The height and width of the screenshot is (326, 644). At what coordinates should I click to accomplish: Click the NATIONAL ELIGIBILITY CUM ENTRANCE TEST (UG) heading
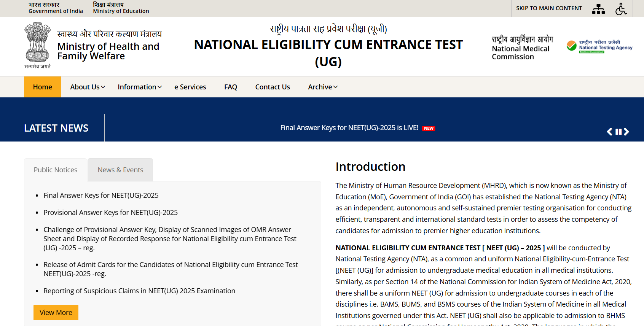click(x=328, y=53)
